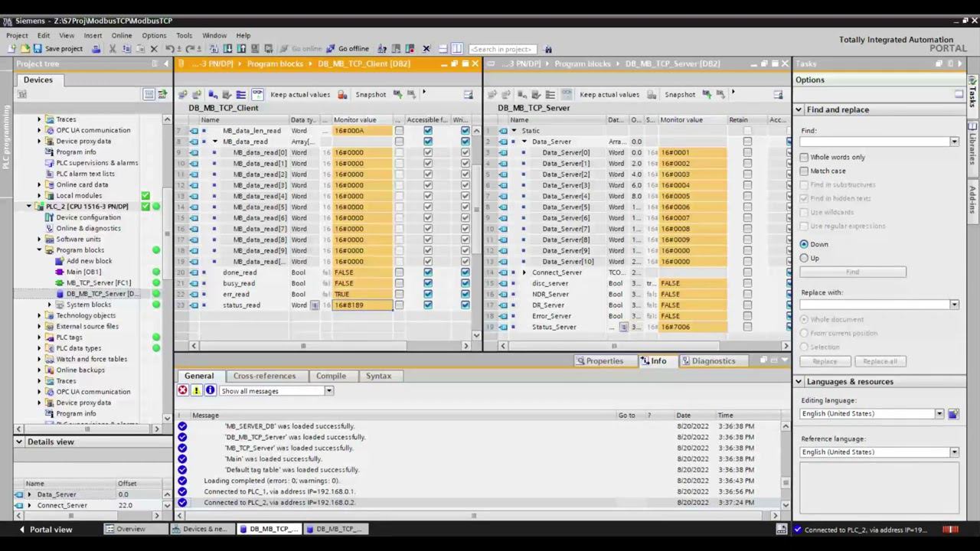Select the Up search direction radio button
980x551 pixels.
[804, 258]
